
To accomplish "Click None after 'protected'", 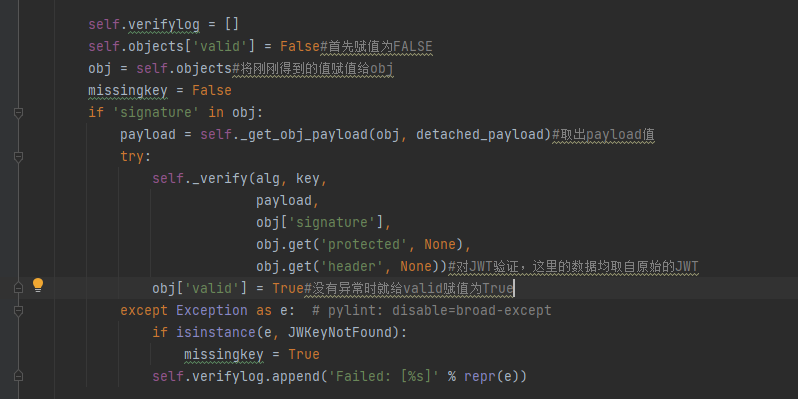I will tap(440, 245).
